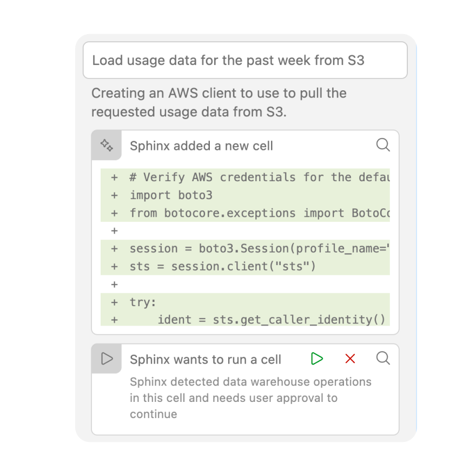Click the 'Sphinx added a new cell' header
Viewport: 476px width, 476px height.
pyautogui.click(x=201, y=146)
